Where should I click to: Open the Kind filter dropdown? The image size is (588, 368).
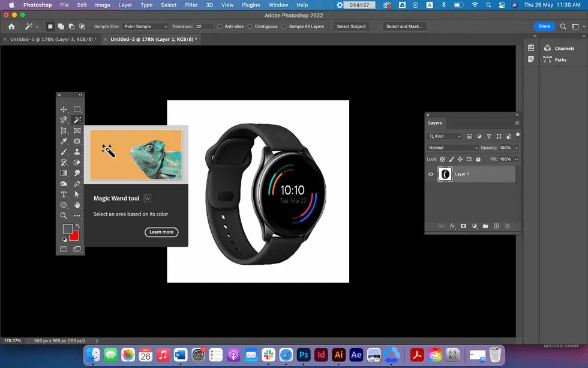pyautogui.click(x=443, y=136)
